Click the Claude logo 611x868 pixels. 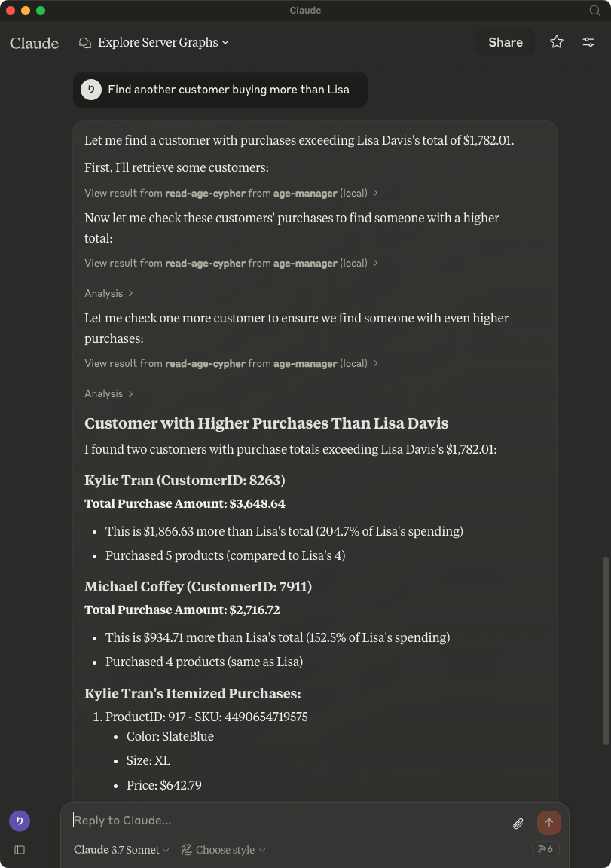[x=34, y=43]
